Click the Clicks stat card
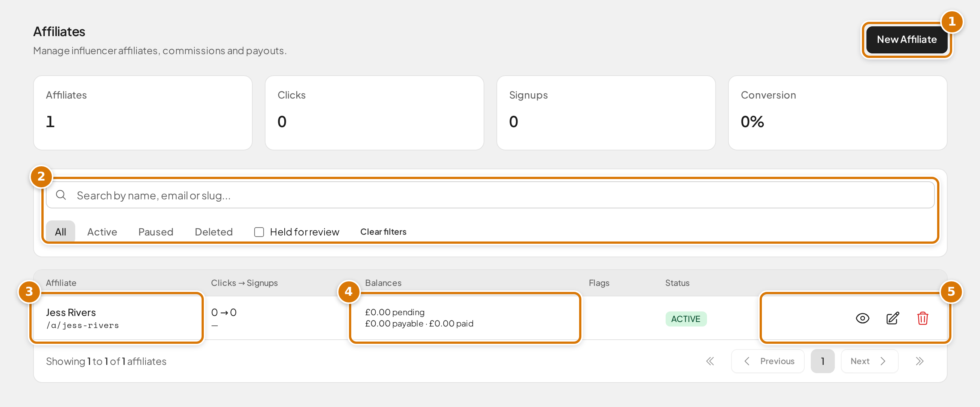This screenshot has height=407, width=980. click(374, 112)
